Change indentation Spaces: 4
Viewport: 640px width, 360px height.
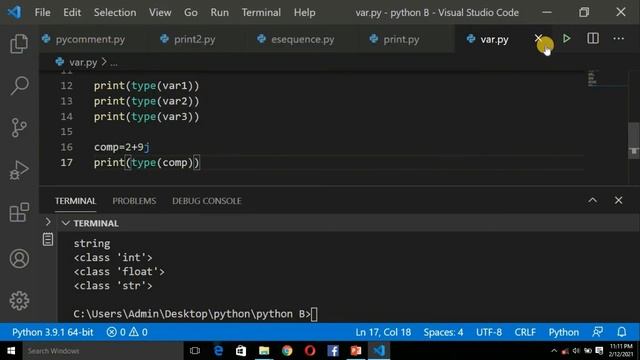(x=443, y=332)
